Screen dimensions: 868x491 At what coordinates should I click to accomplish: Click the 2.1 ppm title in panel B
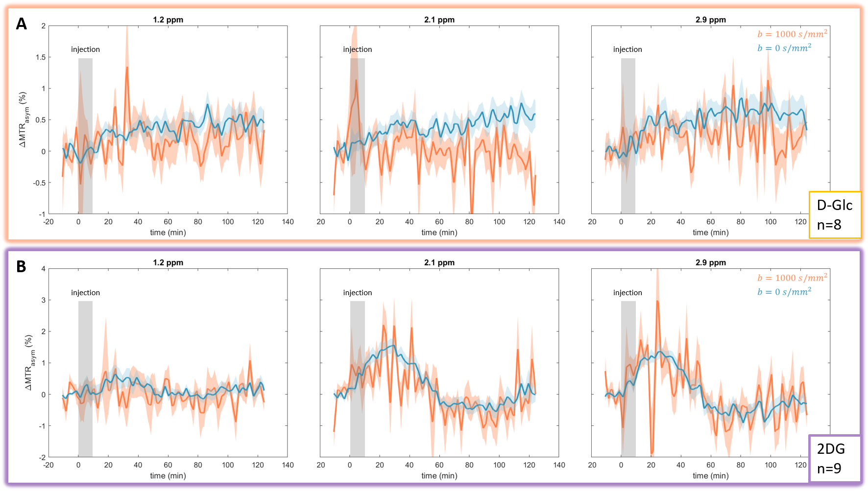[439, 263]
